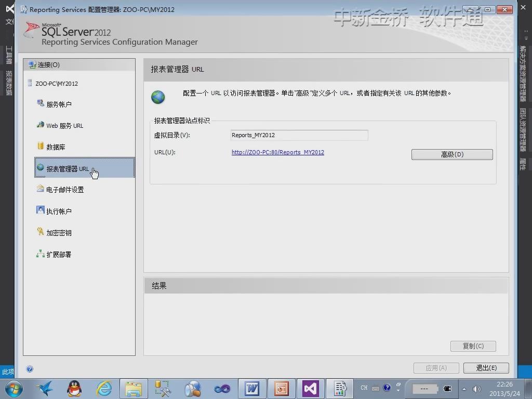Click the configuration manager title bar icon
532x399 pixels.
point(23,9)
